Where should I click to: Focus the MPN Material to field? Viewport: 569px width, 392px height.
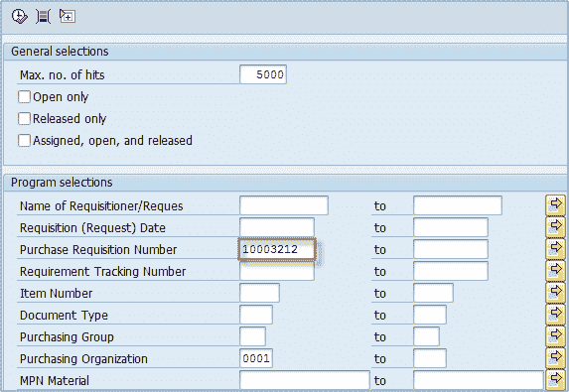point(479,380)
